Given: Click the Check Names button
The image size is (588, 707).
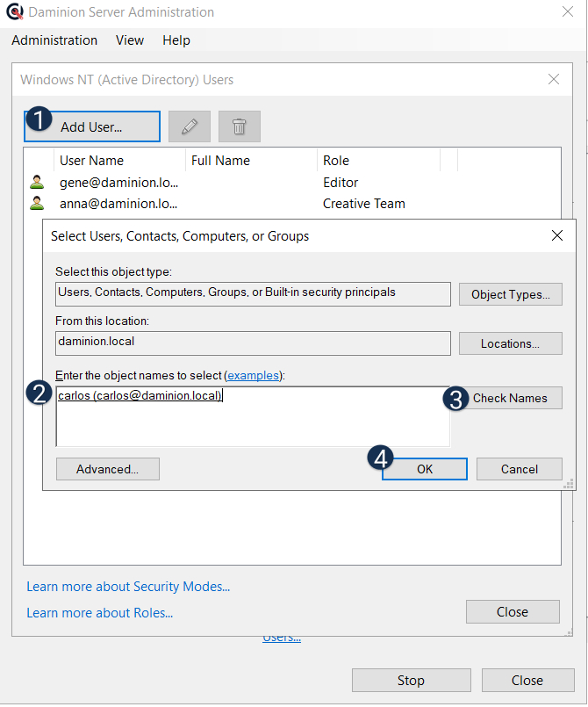Looking at the screenshot, I should tap(510, 398).
